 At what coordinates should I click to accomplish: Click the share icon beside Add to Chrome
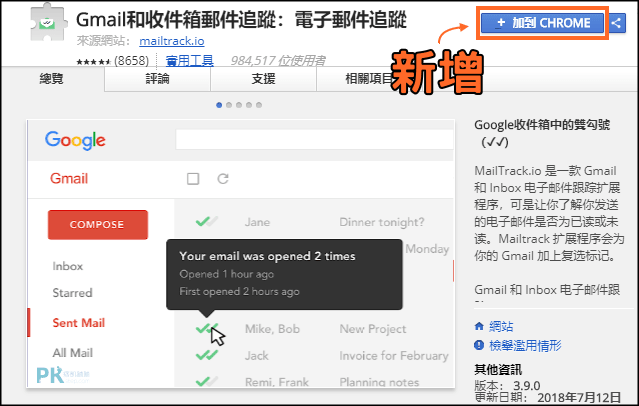[x=616, y=22]
